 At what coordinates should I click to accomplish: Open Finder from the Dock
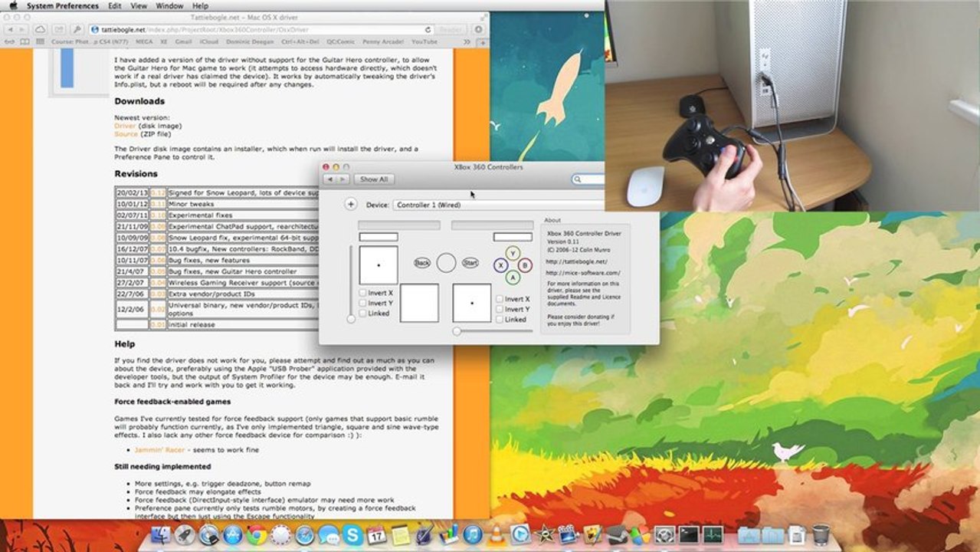(161, 534)
